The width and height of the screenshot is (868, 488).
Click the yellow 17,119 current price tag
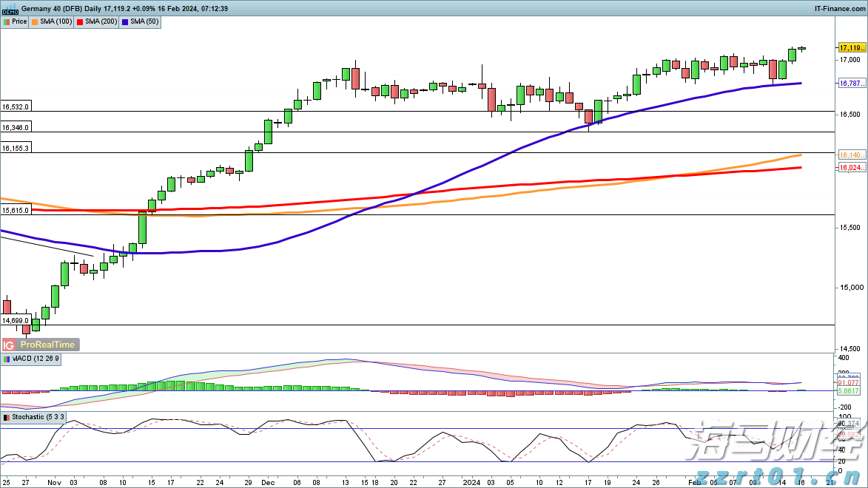pyautogui.click(x=850, y=47)
